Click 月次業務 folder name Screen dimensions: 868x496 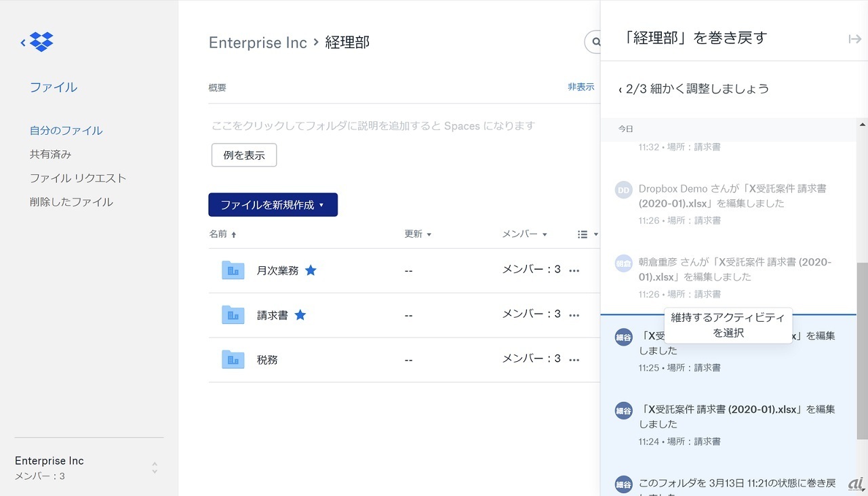[277, 270]
